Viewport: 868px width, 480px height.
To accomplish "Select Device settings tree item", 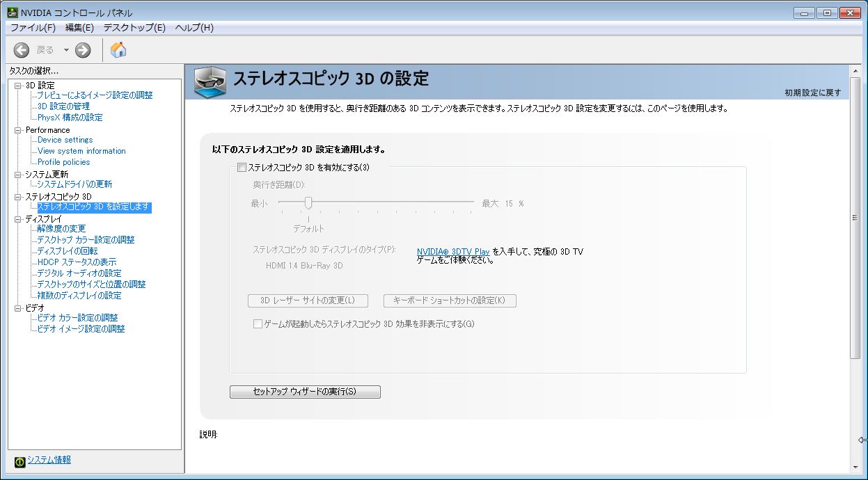I will click(x=65, y=140).
